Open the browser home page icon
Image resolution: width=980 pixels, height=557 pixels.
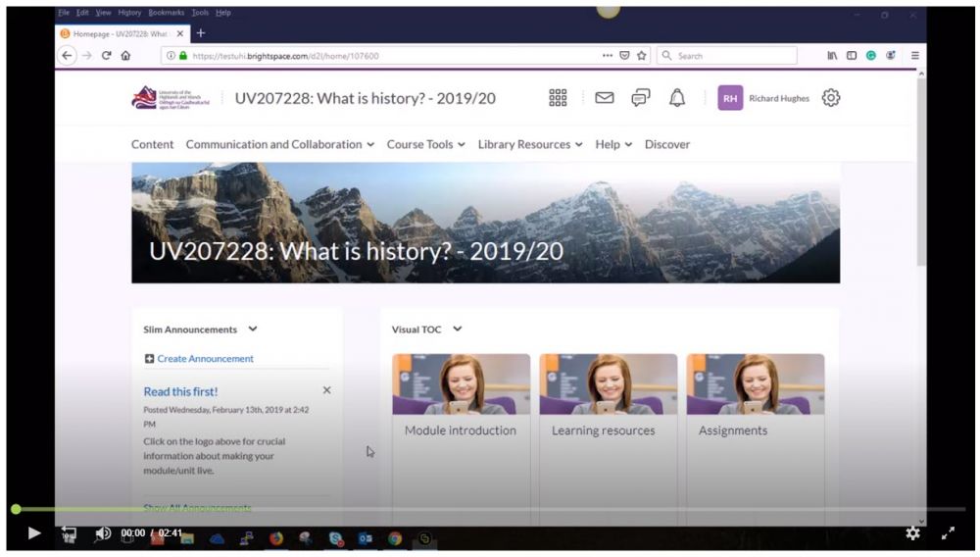(125, 56)
